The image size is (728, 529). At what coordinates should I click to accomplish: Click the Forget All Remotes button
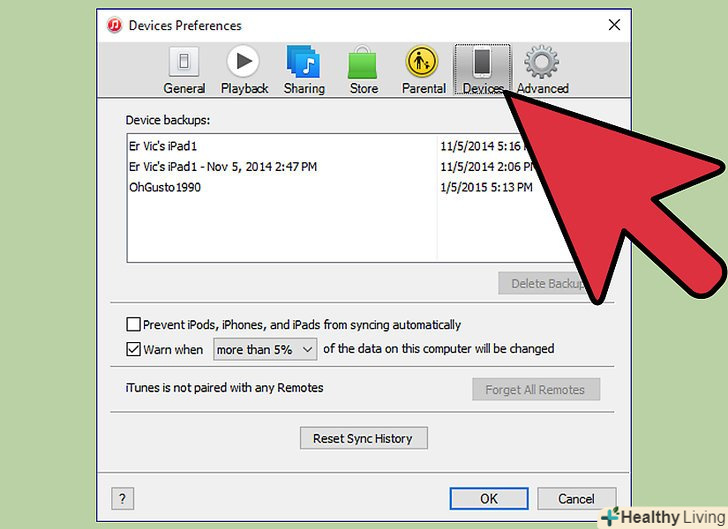[536, 389]
